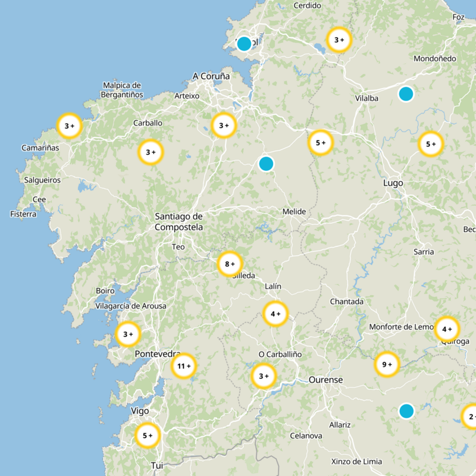Viewport: 476px width, 476px height.
Task: Click the Lugo city label
Action: tap(393, 183)
